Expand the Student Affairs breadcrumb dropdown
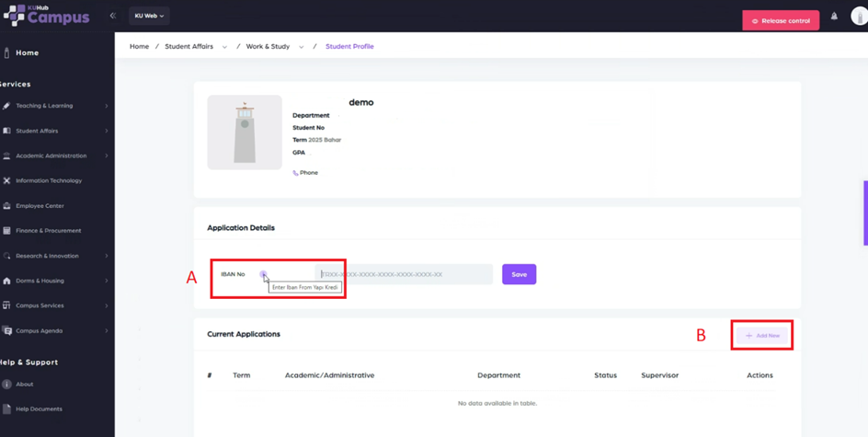 pyautogui.click(x=224, y=47)
